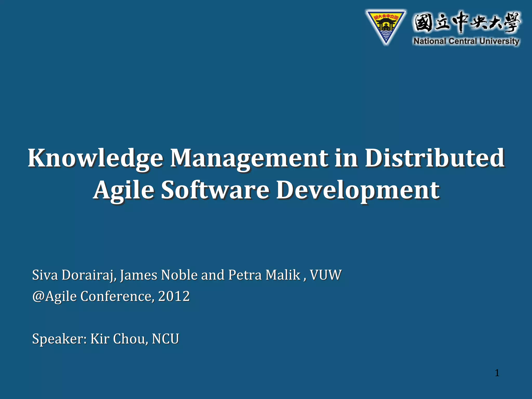532x399 pixels.
Task: Click the slide number 1
Action: [x=497, y=373]
